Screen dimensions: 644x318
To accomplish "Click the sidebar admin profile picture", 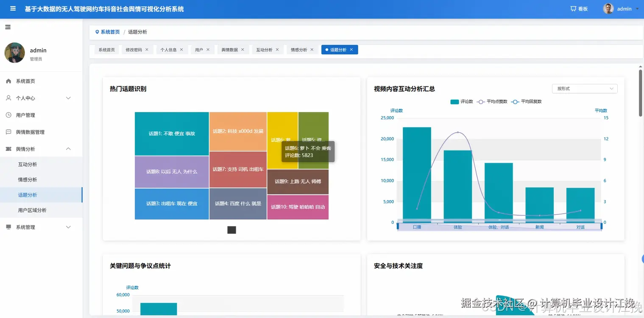I will (14, 53).
